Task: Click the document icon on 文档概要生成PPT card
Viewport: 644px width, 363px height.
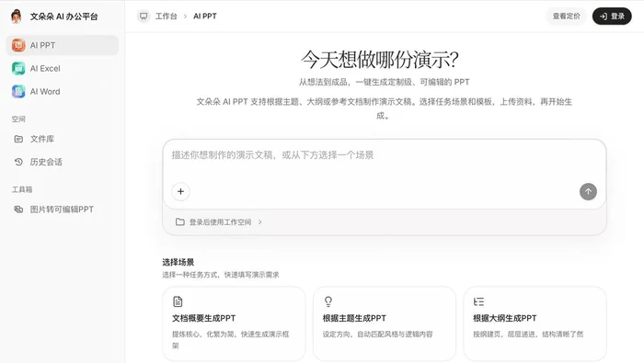Action: pos(178,301)
